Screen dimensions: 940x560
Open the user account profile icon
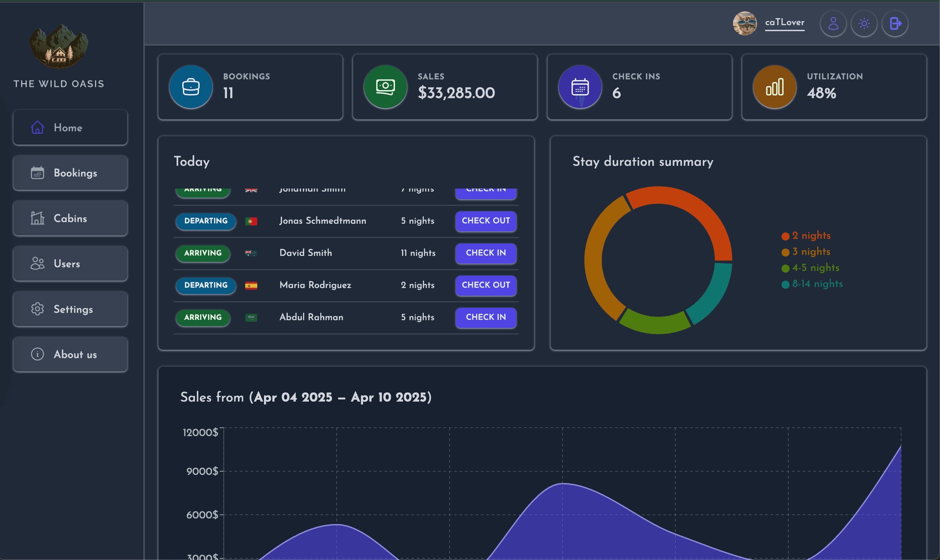point(833,23)
